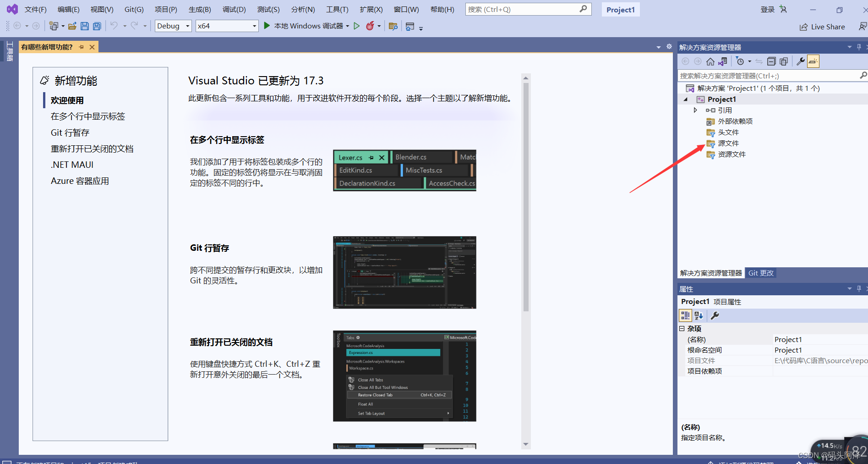Click the account settings icon beside 登录
The width and height of the screenshot is (868, 464).
pos(783,9)
